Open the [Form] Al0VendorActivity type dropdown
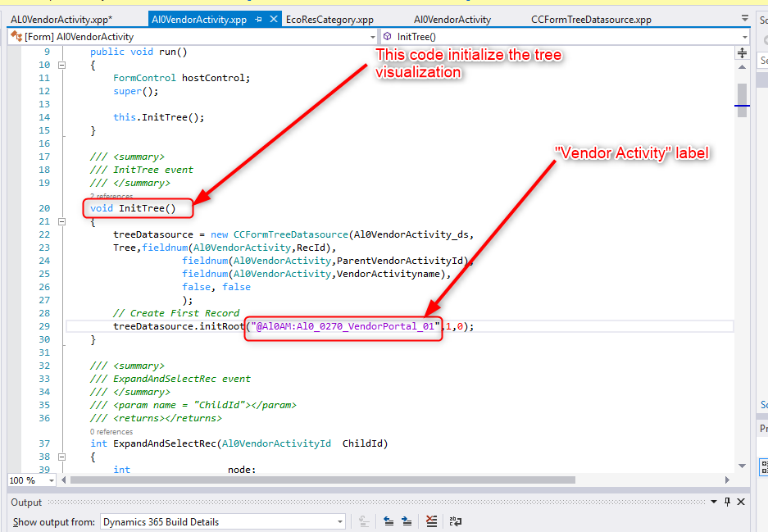 [x=372, y=37]
